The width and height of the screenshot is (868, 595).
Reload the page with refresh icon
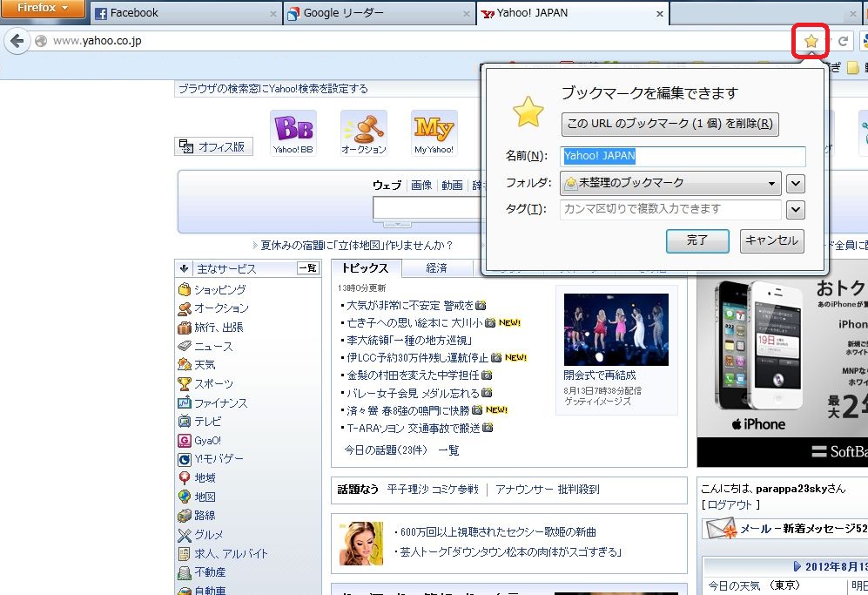[843, 41]
